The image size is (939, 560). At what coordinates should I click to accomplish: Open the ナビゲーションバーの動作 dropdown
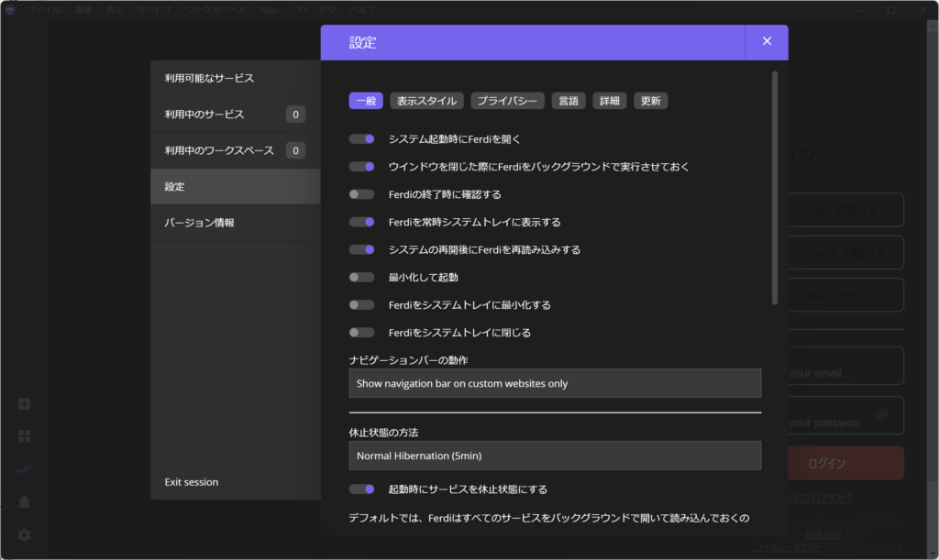tap(555, 383)
